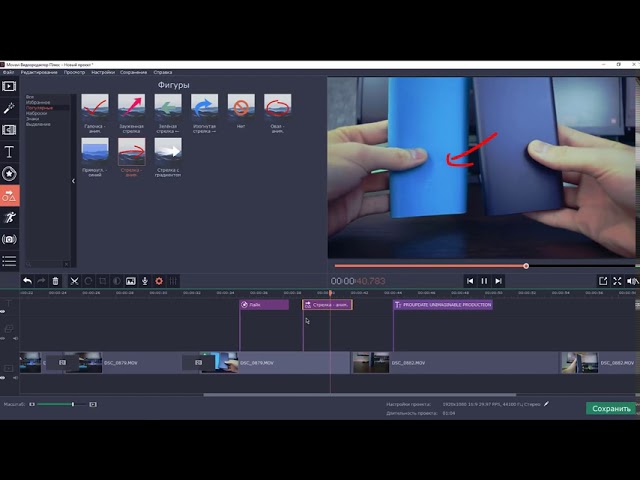Open the Сохранение menu
640x480 pixels.
click(133, 72)
